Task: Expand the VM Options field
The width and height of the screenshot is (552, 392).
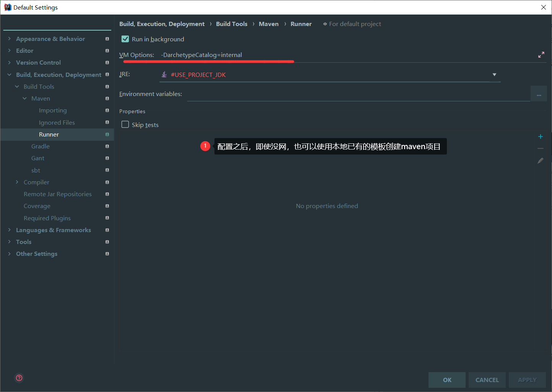Action: [x=541, y=55]
